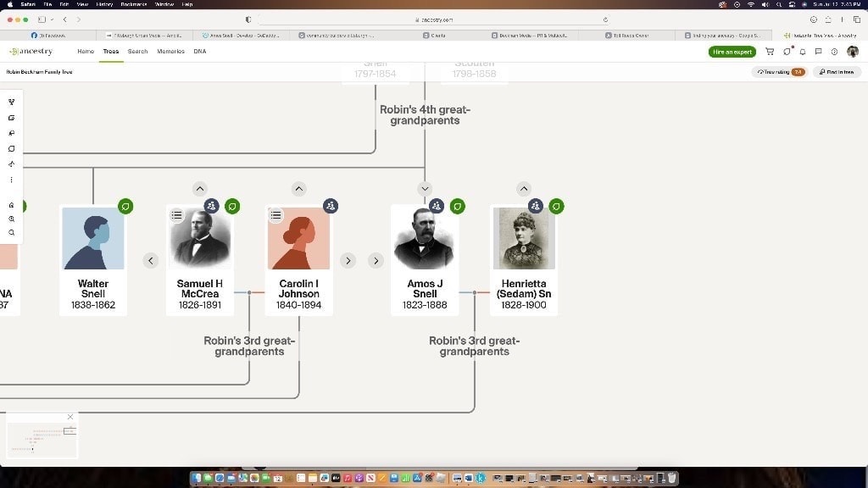Open the list icon on Carolin I Johnson card
Screen dimensions: 868x488
[275, 215]
